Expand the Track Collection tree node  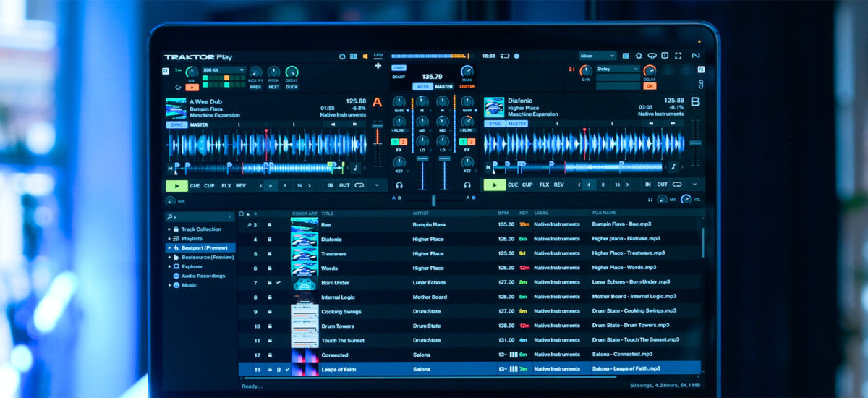coord(170,229)
